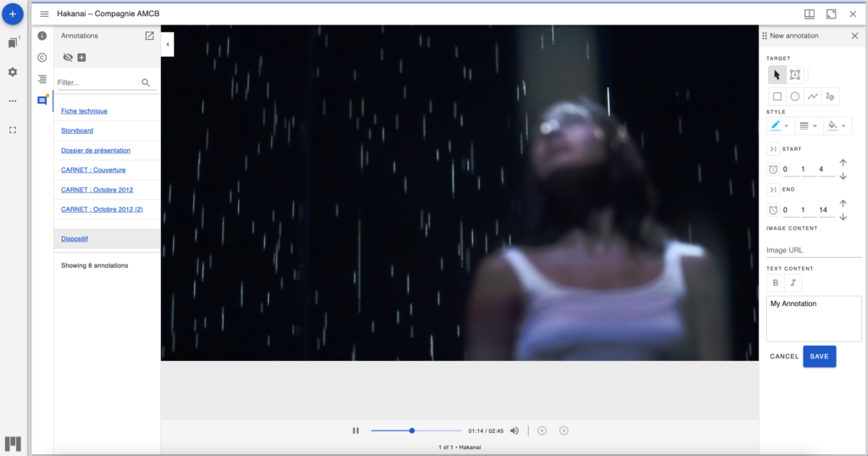Open line weight dropdown
This screenshot has width=868, height=456.
click(809, 125)
